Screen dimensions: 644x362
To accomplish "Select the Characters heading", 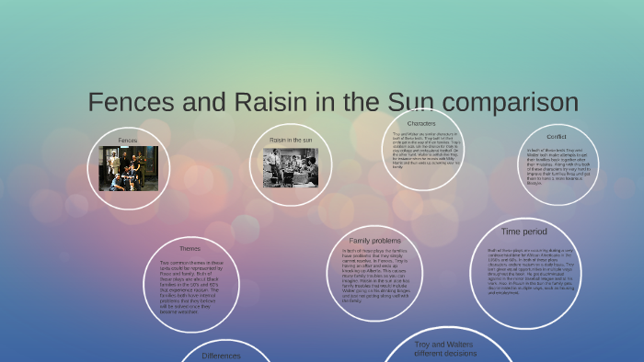I will 421,123.
